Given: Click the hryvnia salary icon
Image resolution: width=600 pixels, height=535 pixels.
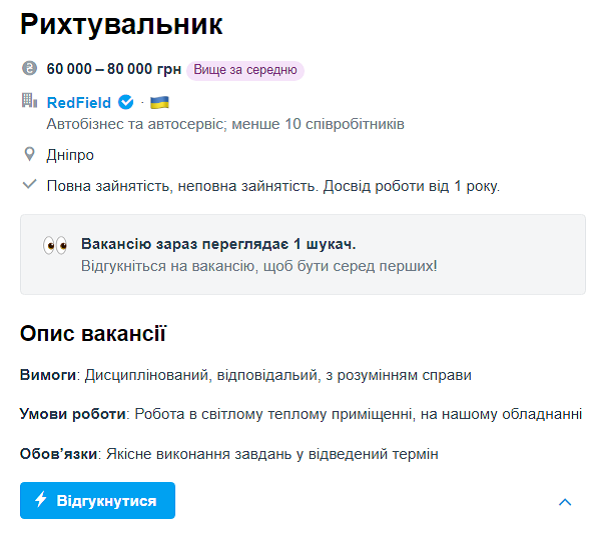Looking at the screenshot, I should pyautogui.click(x=29, y=69).
